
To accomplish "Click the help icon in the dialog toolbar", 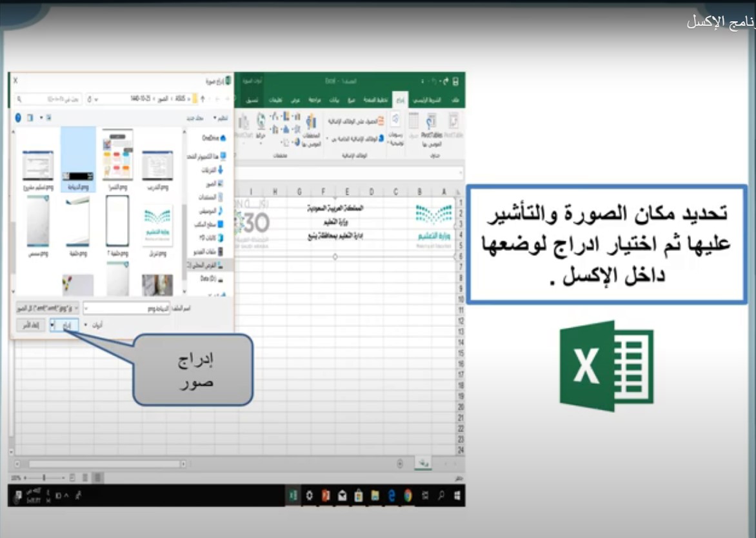I will coord(18,117).
